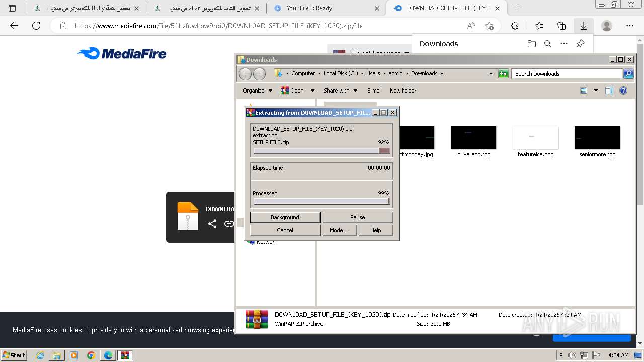Click MediaFire copy link icon
The image size is (644, 362).
(229, 224)
